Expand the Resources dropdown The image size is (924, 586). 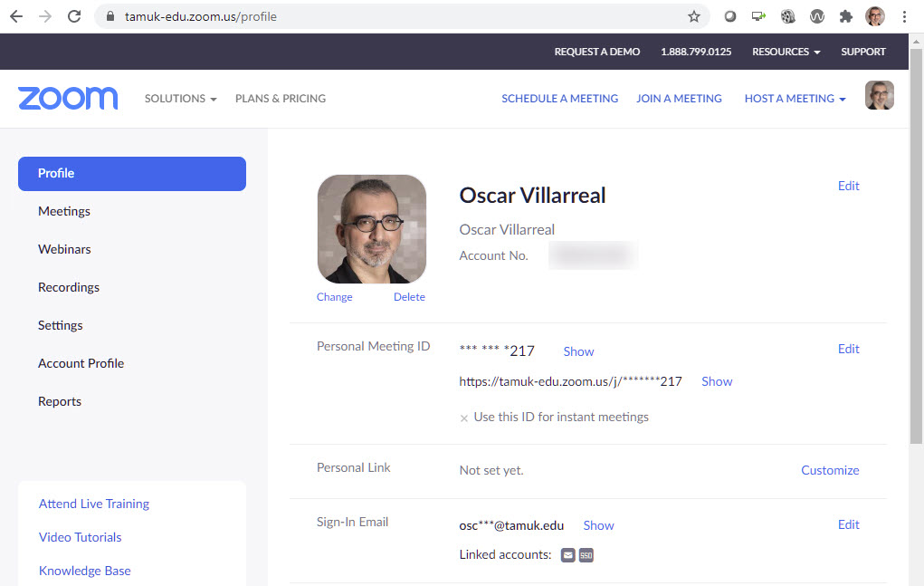click(786, 52)
